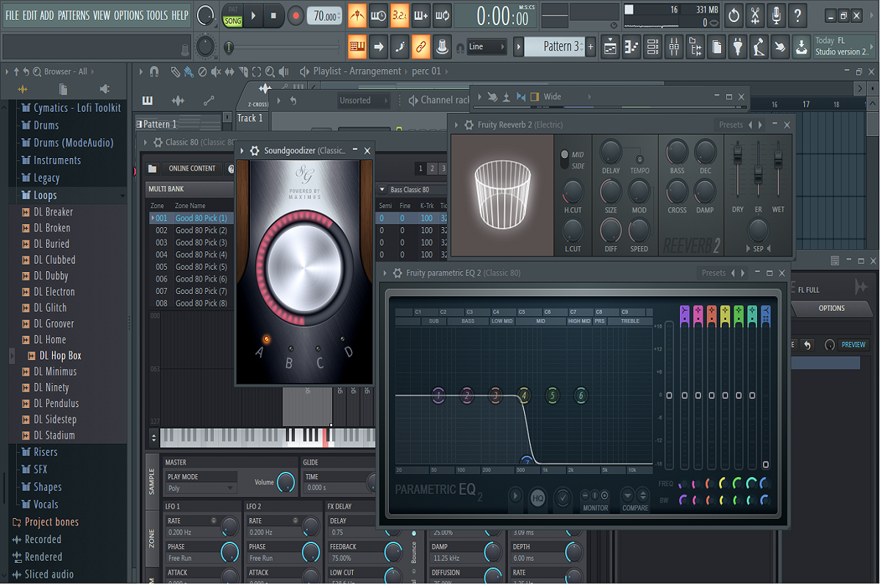
Task: Enable Soundgoodizer mode A
Action: (x=266, y=340)
